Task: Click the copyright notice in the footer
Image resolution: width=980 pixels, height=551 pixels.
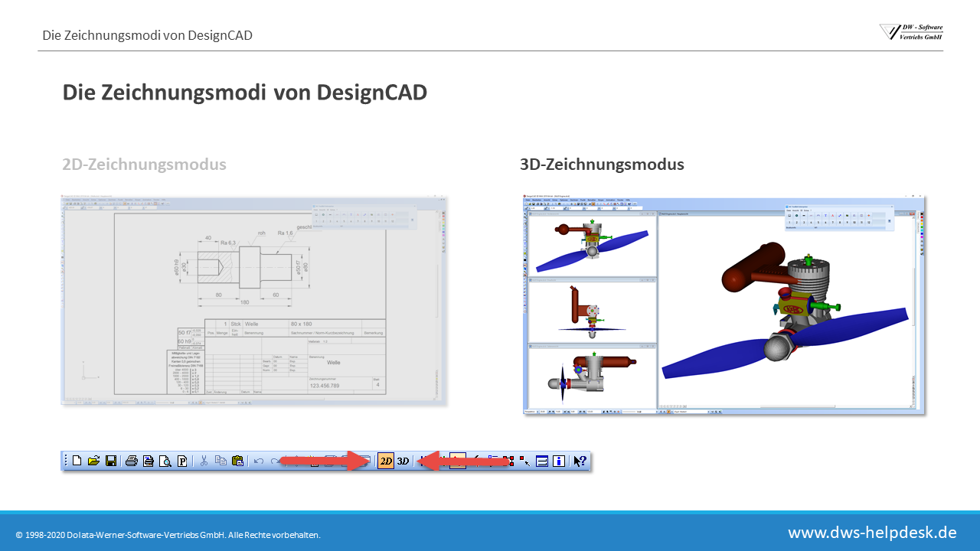Action: click(168, 535)
